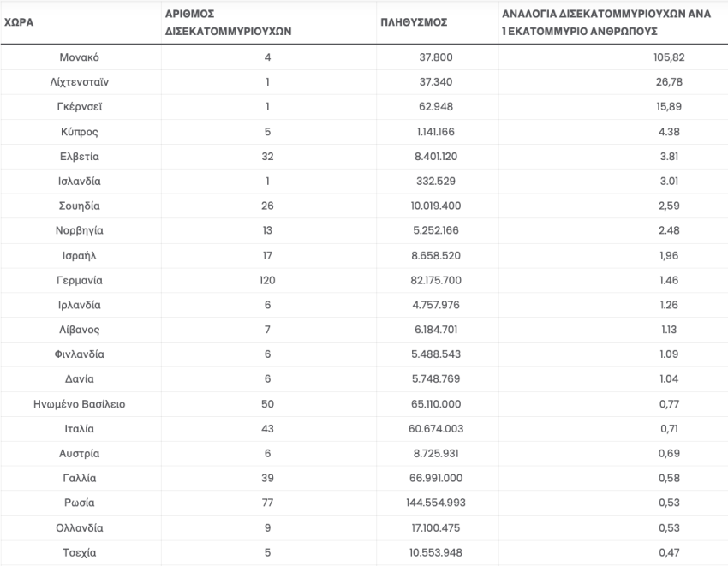728x566 pixels.
Task: Select the Μονακό country cell
Action: 81,57
